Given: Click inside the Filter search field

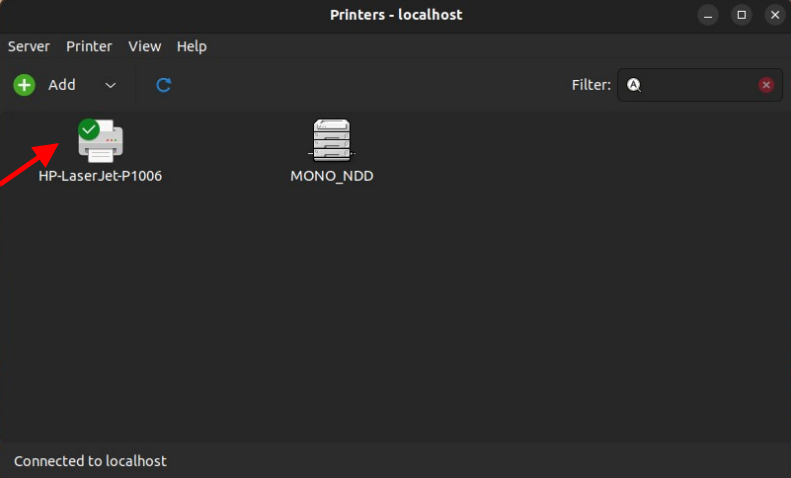Looking at the screenshot, I should tap(700, 85).
